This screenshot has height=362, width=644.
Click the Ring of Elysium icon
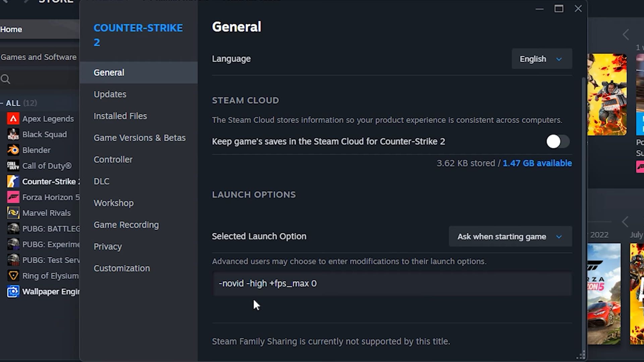13,276
